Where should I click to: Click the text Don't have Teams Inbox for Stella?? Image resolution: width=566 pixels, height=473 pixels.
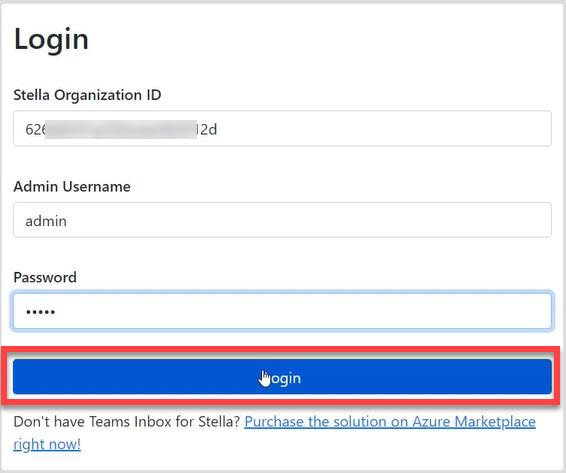point(127,421)
